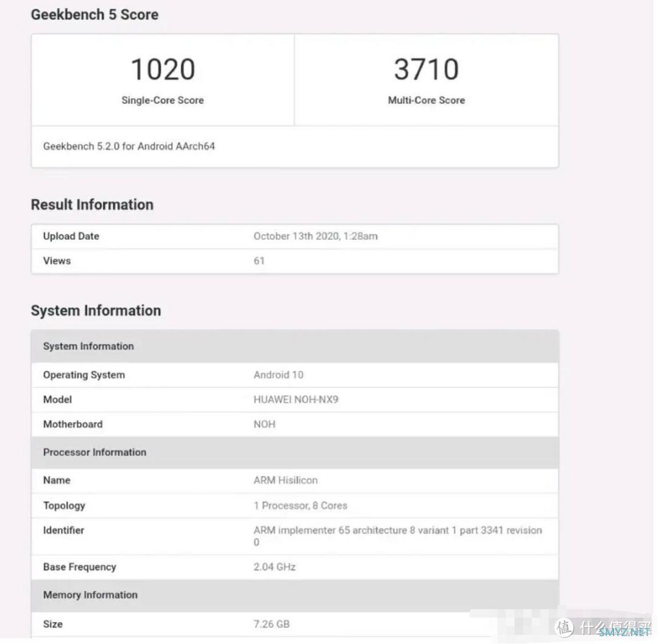Click the Identifier label

click(x=63, y=530)
